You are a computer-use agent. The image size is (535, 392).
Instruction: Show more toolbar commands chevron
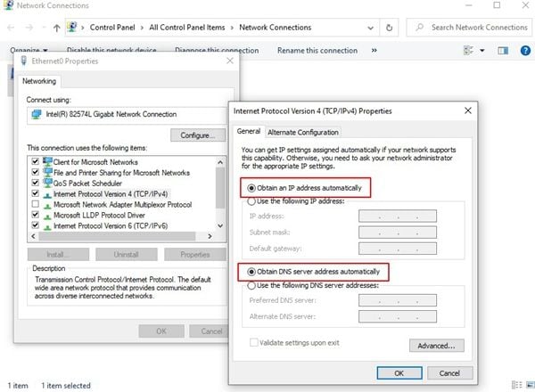(x=374, y=51)
